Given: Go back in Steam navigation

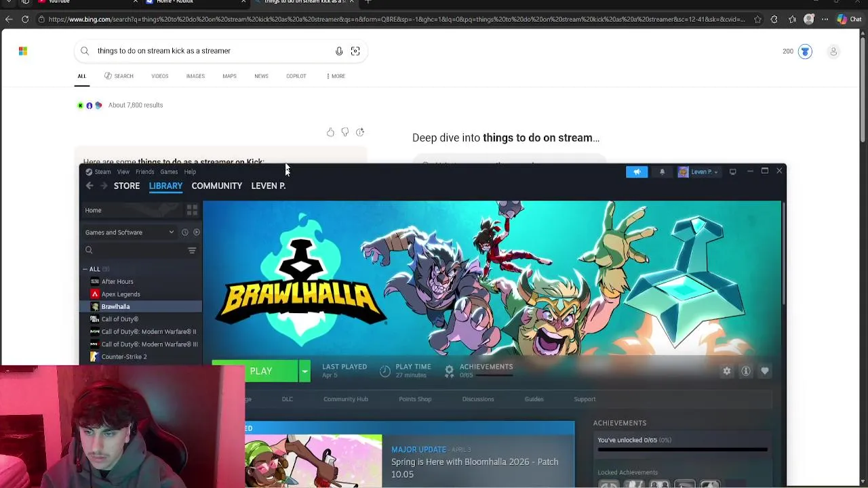Looking at the screenshot, I should (x=90, y=186).
